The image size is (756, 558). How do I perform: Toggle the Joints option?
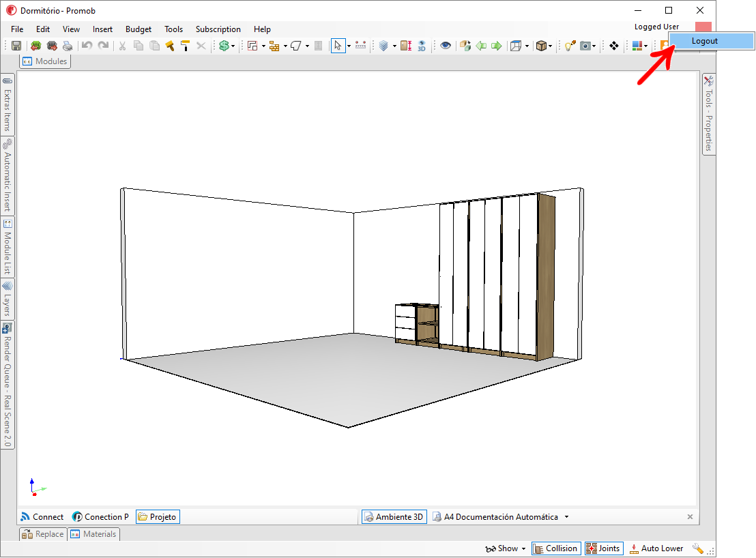click(604, 548)
